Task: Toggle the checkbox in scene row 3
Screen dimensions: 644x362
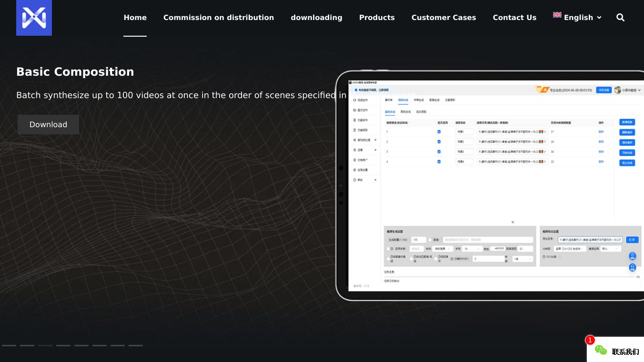Action: click(x=439, y=151)
